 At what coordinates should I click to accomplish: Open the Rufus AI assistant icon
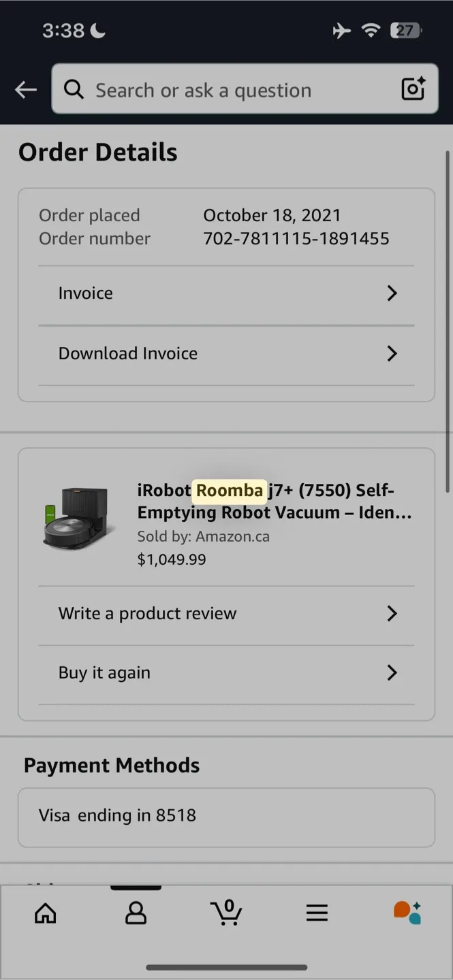pyautogui.click(x=407, y=913)
